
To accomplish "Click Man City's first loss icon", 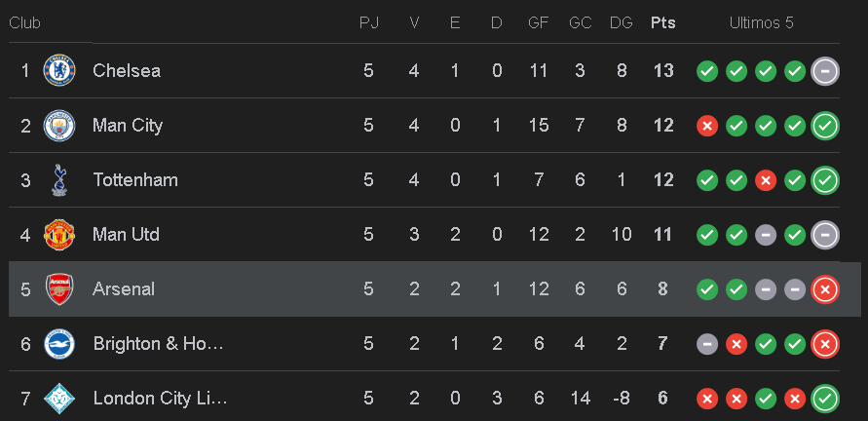I will click(x=707, y=126).
